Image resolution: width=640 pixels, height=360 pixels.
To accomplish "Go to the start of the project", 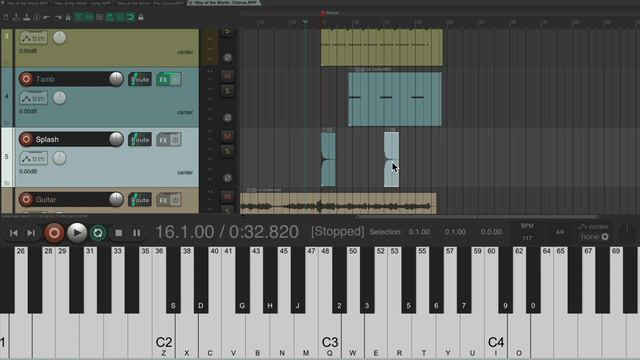I will (13, 233).
